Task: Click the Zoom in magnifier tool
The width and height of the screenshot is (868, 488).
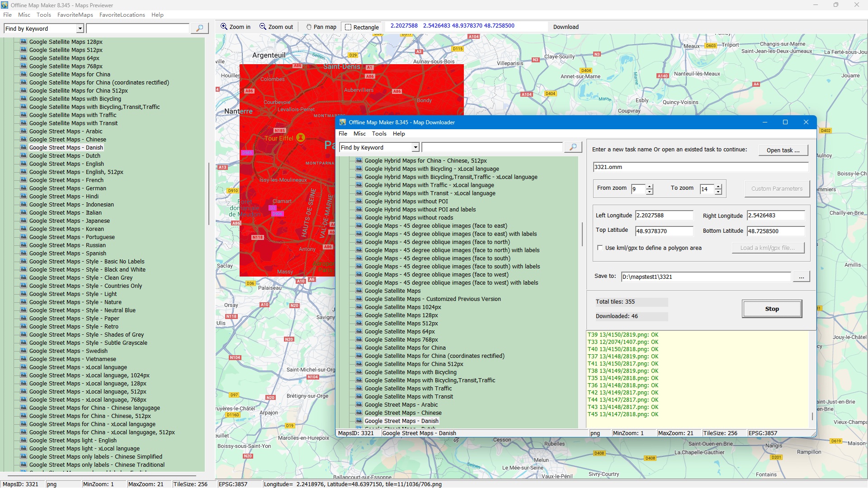Action: coord(235,27)
